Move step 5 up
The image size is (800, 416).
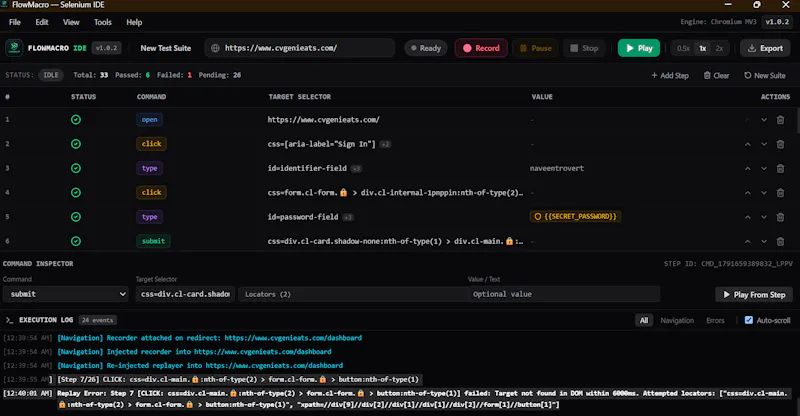pyautogui.click(x=747, y=217)
